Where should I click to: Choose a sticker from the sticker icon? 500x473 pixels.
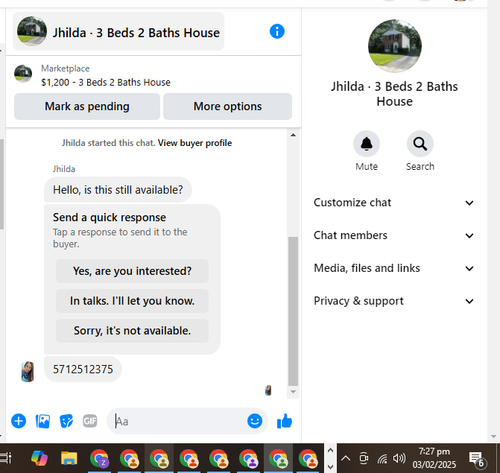coord(66,421)
